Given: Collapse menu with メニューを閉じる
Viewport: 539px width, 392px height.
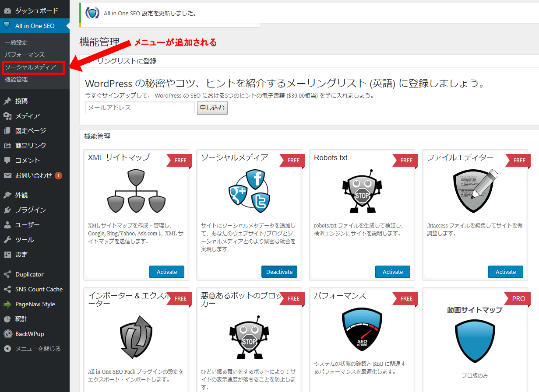Looking at the screenshot, I should tap(38, 349).
